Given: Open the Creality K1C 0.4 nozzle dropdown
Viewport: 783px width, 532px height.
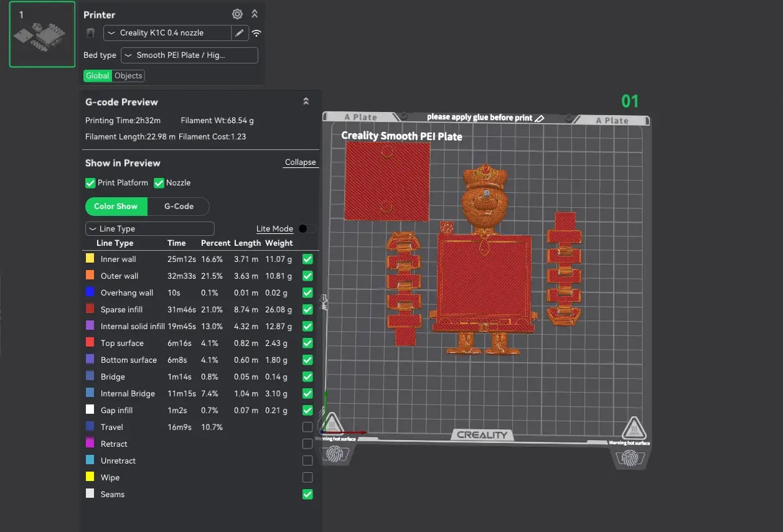Looking at the screenshot, I should pos(167,33).
